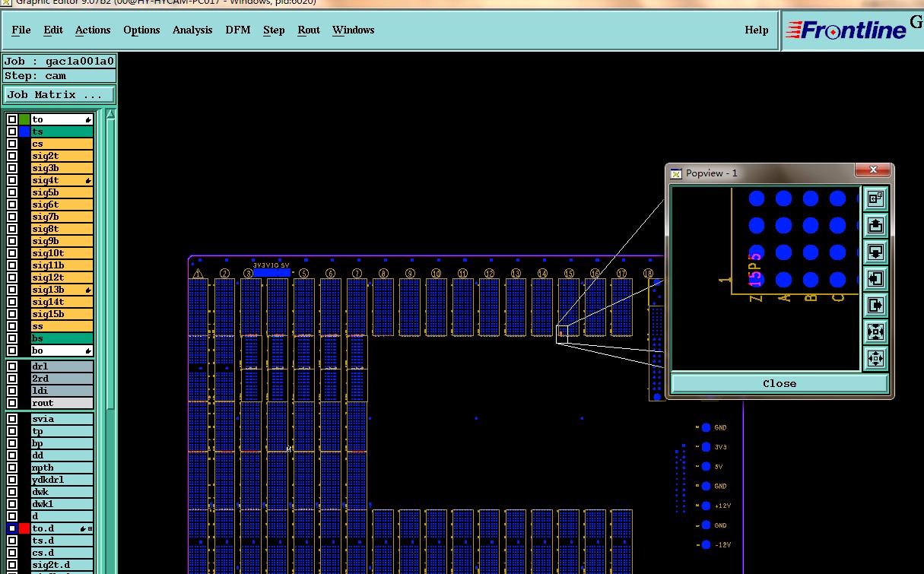Open the Options menu
The height and width of the screenshot is (574, 924).
click(141, 30)
